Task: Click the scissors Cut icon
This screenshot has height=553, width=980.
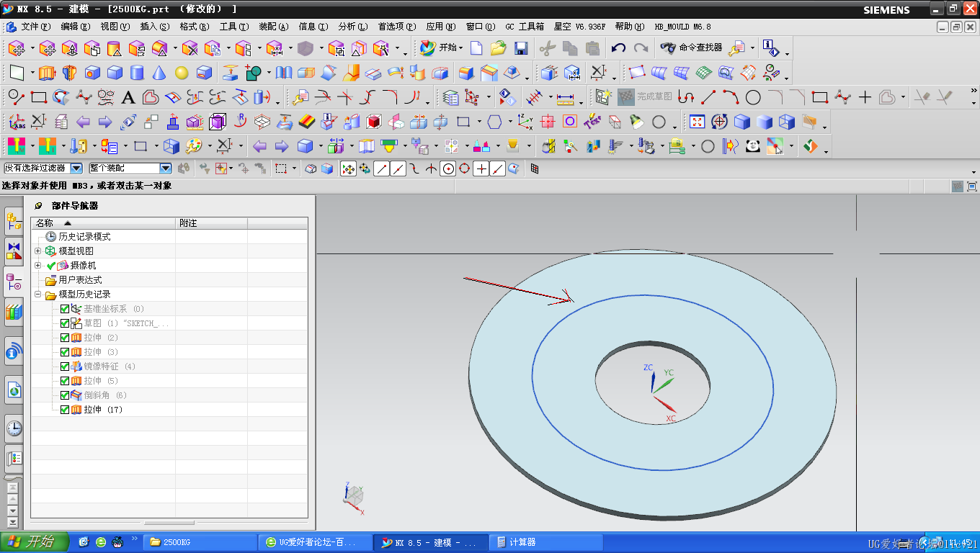Action: pos(548,48)
